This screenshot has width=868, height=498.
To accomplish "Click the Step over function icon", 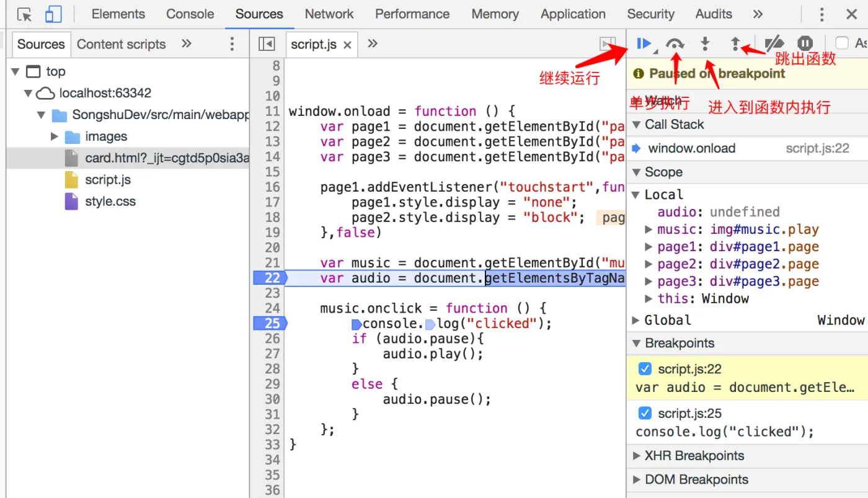I will coord(675,43).
